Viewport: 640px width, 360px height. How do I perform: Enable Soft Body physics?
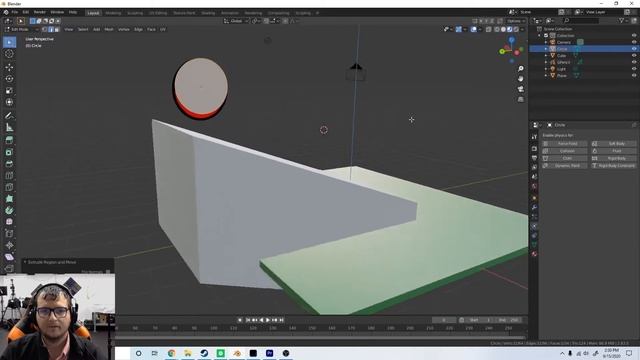[614, 144]
